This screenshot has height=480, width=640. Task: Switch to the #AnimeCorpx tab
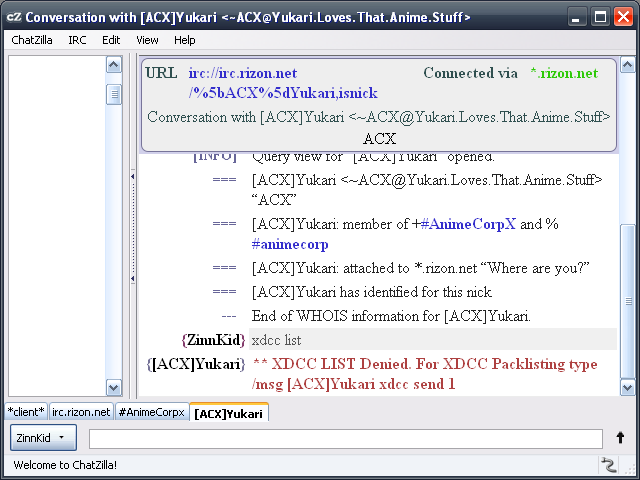point(150,412)
